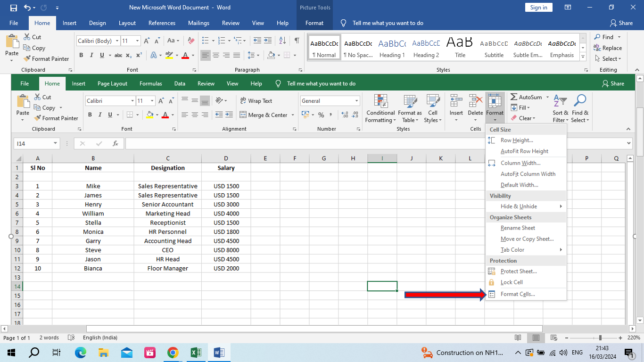Choose AutoFit Column Width menu item
This screenshot has height=362, width=644.
point(526,174)
